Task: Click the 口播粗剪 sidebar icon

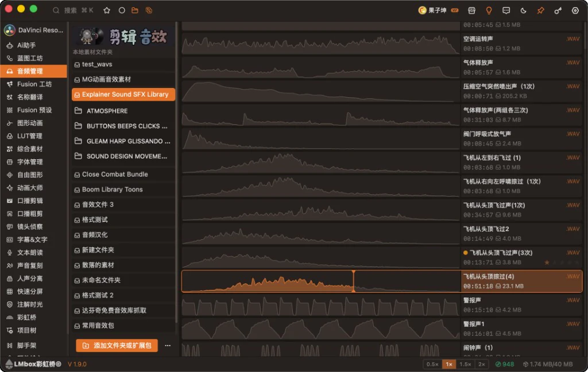Action: click(10, 213)
